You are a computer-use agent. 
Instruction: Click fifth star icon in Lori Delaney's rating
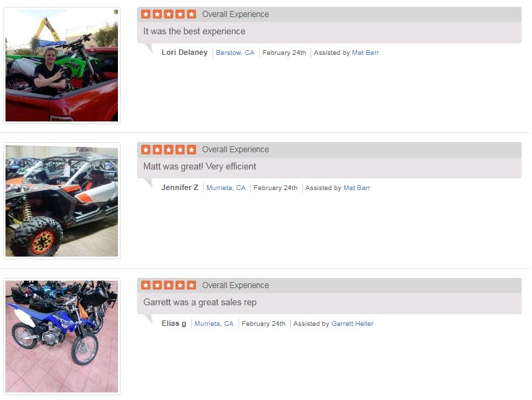[192, 14]
